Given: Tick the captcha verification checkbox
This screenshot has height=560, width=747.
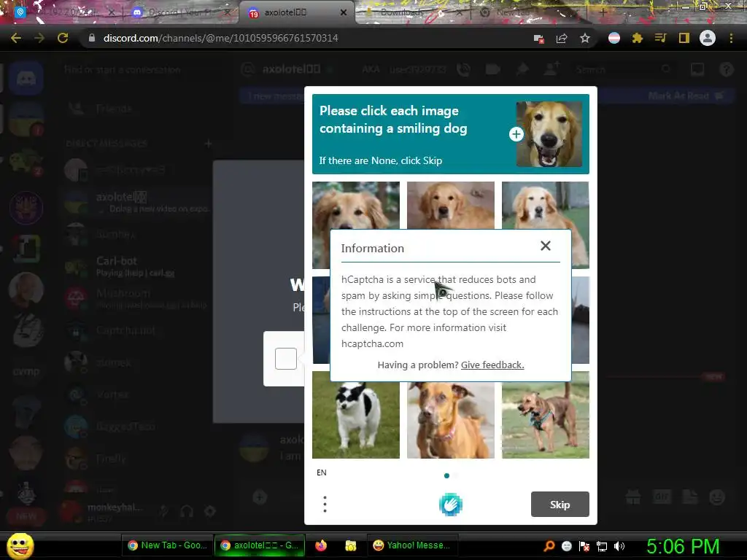Looking at the screenshot, I should tap(286, 359).
